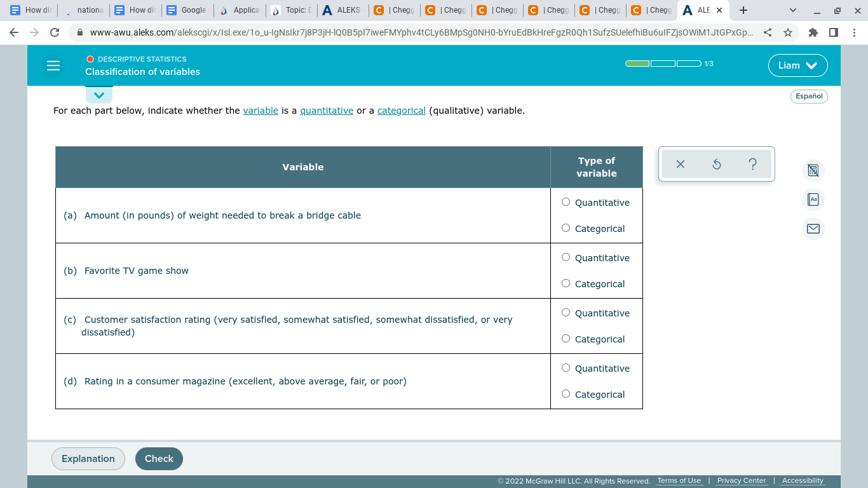The height and width of the screenshot is (488, 868).
Task: Open the hamburger menu in the ALEKS header
Action: pos(53,65)
